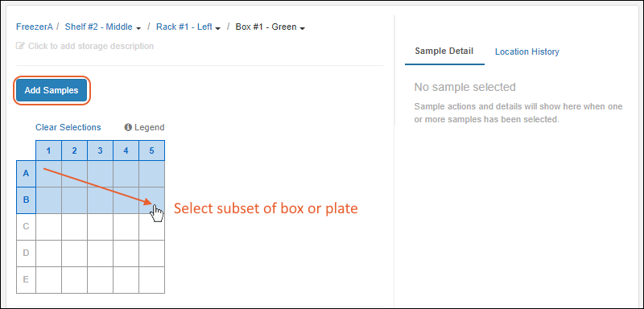The image size is (644, 309).
Task: Select row header C in the grid
Action: pos(26,226)
